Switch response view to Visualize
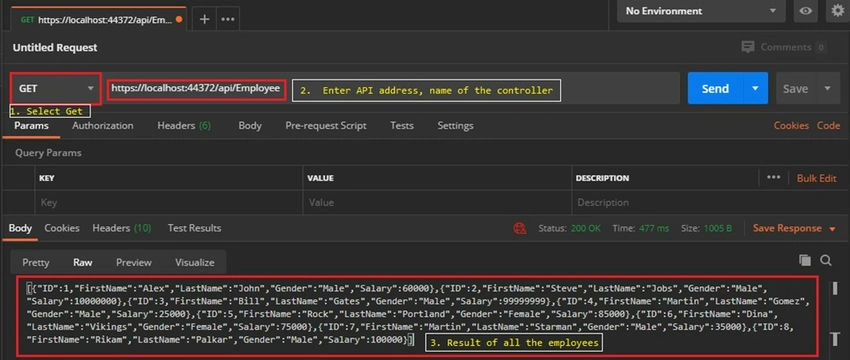Viewport: 850px width, 360px height. point(195,262)
